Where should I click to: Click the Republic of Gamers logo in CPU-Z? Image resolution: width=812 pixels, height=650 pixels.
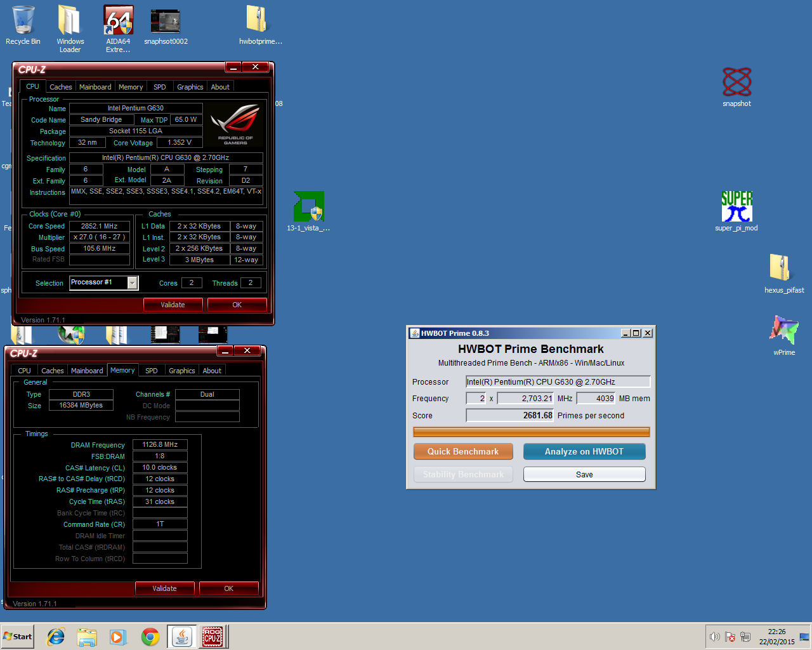[x=235, y=124]
